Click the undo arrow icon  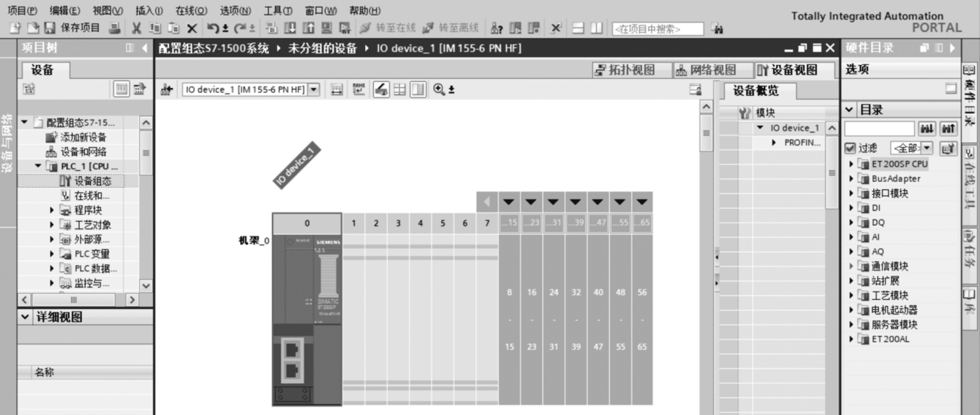[213, 28]
